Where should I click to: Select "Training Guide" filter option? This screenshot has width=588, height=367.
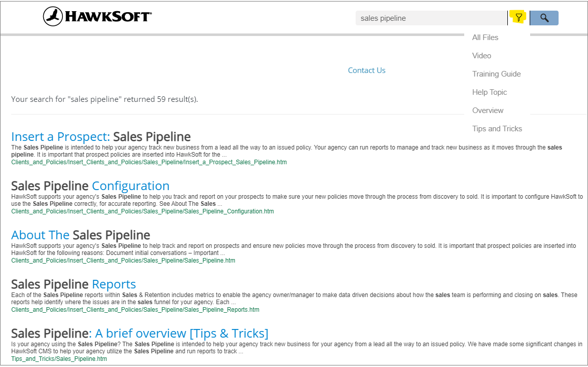point(496,74)
